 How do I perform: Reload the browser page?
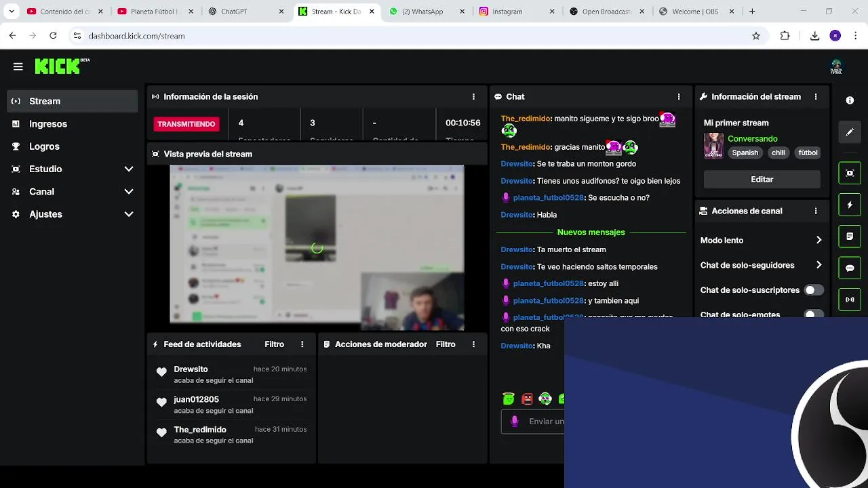pos(53,36)
